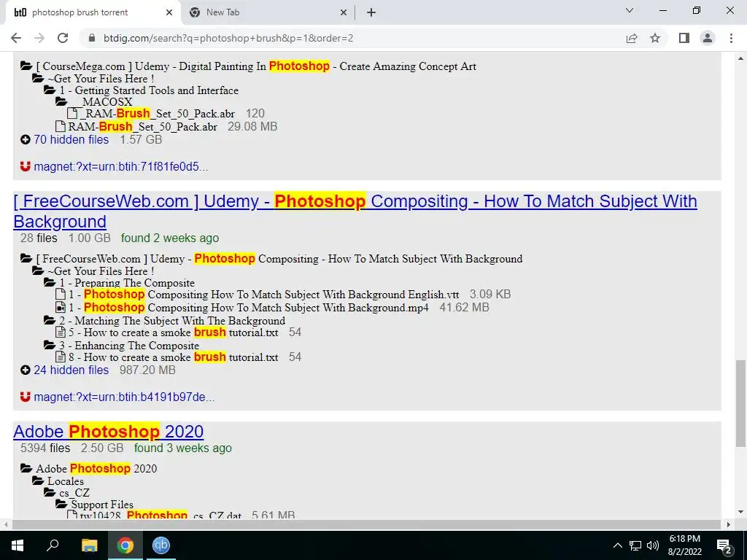The height and width of the screenshot is (560, 747).
Task: Close the 'New Tab' tab
Action: 344,12
